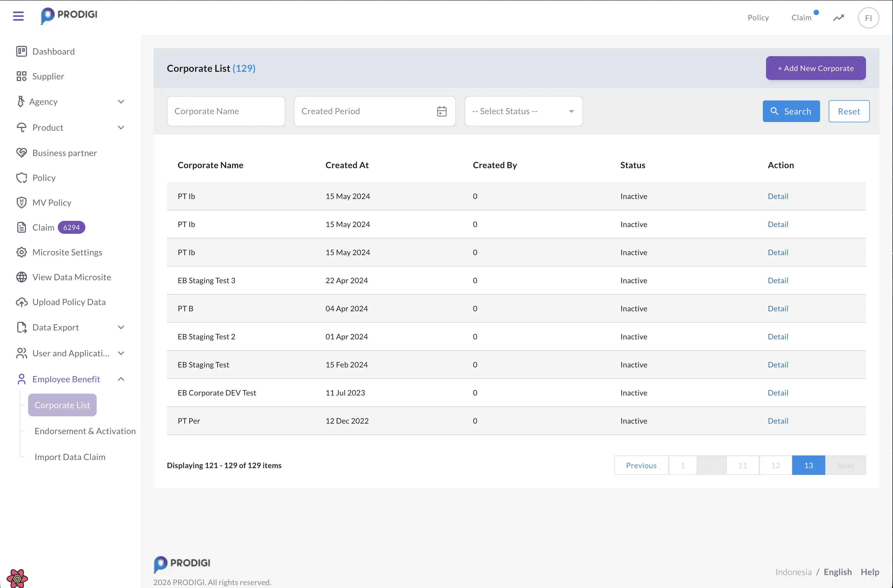
Task: Click the View Data Microsite globe icon
Action: tap(21, 277)
